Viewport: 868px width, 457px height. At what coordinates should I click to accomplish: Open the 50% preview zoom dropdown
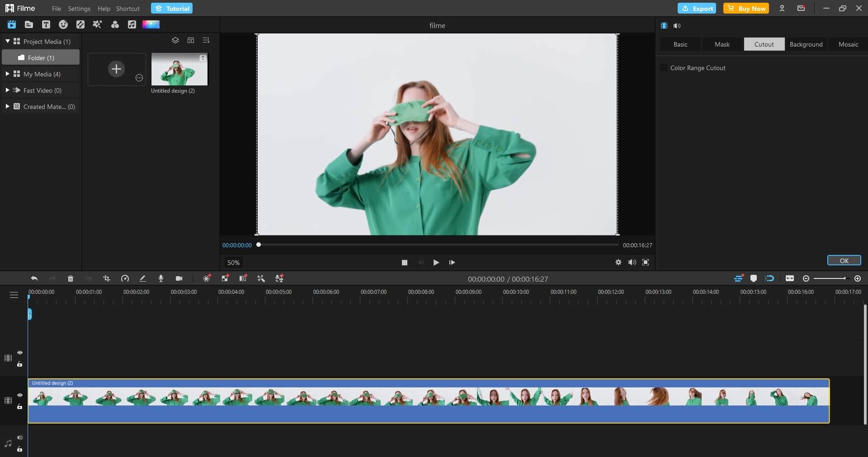233,262
